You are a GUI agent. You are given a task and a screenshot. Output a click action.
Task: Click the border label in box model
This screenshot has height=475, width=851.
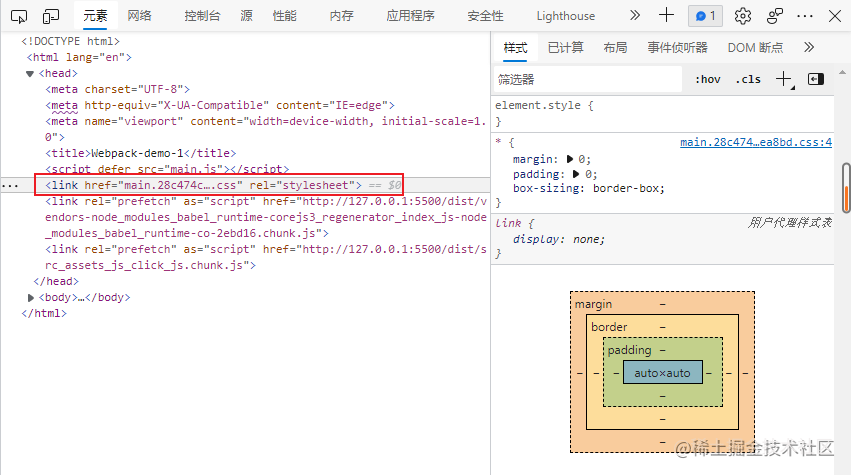(x=609, y=327)
